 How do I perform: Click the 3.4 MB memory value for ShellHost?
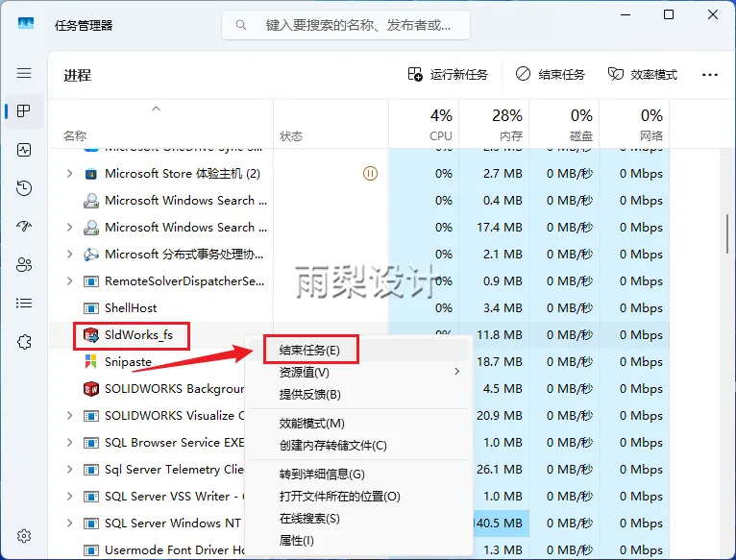[503, 308]
